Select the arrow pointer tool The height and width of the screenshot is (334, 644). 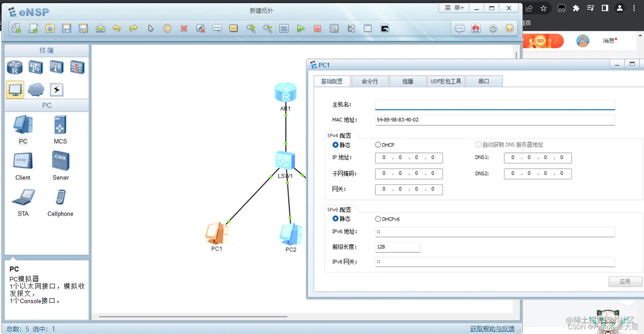pyautogui.click(x=150, y=29)
